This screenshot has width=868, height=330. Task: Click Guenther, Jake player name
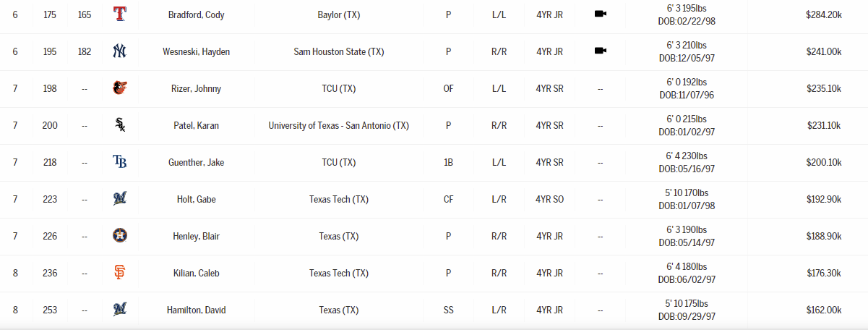coord(197,162)
